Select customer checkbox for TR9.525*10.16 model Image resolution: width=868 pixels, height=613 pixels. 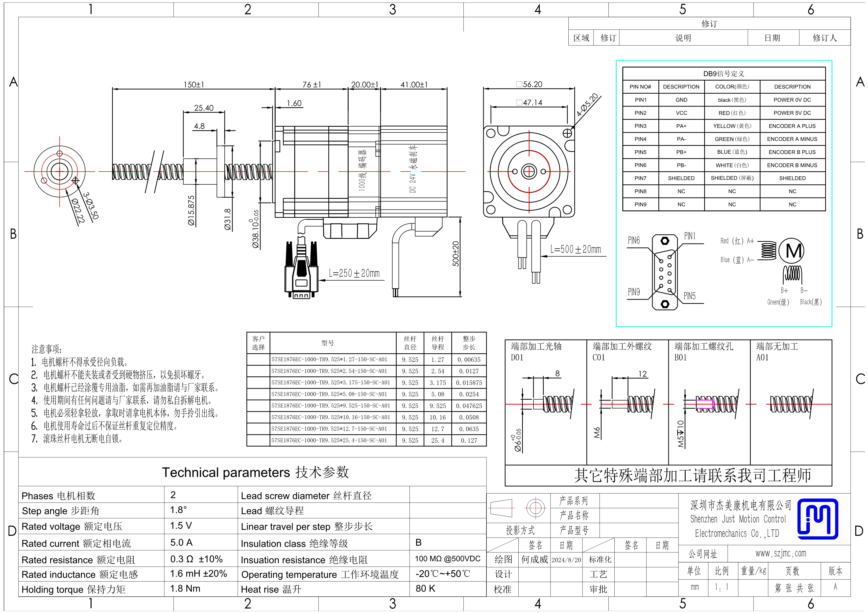click(258, 417)
